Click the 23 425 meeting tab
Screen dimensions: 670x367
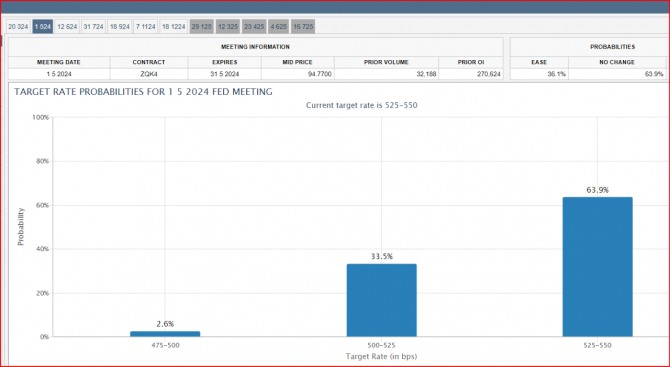coord(254,26)
